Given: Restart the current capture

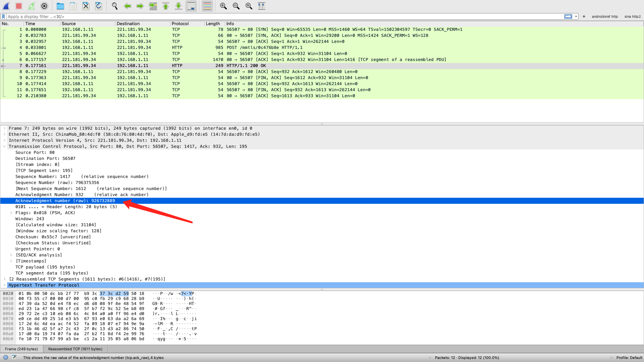Looking at the screenshot, I should pyautogui.click(x=32, y=6).
